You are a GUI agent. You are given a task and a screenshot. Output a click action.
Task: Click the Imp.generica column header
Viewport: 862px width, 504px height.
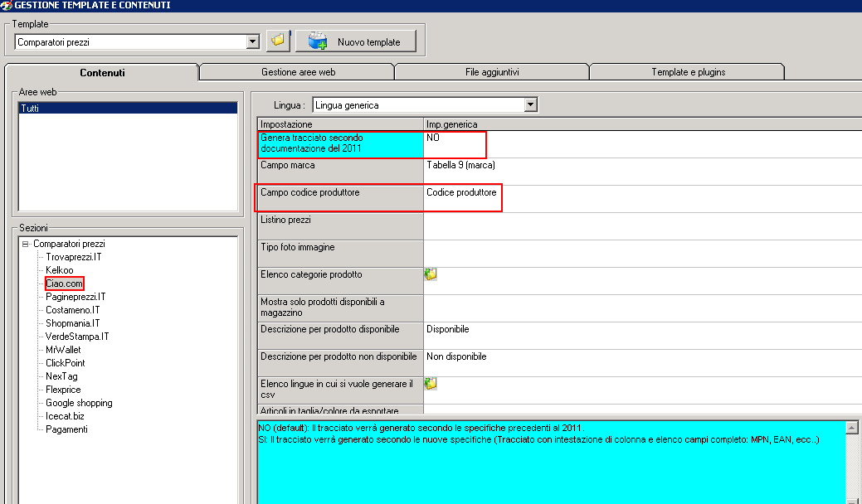(x=643, y=124)
